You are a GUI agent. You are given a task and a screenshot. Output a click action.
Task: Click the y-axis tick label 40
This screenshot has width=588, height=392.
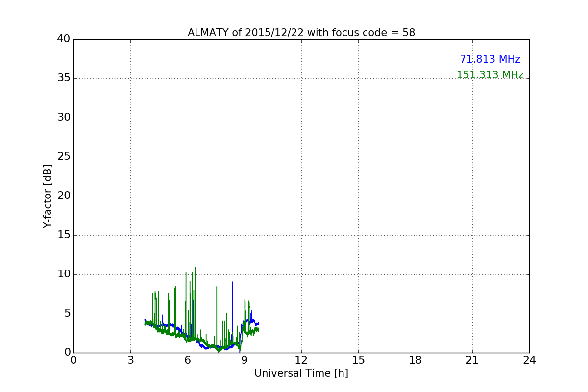[x=64, y=39]
